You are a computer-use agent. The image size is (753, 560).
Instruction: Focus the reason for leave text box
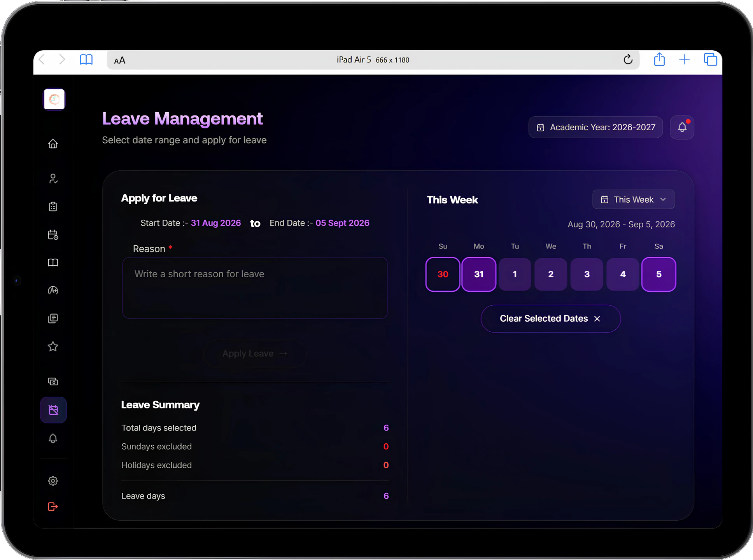(255, 288)
